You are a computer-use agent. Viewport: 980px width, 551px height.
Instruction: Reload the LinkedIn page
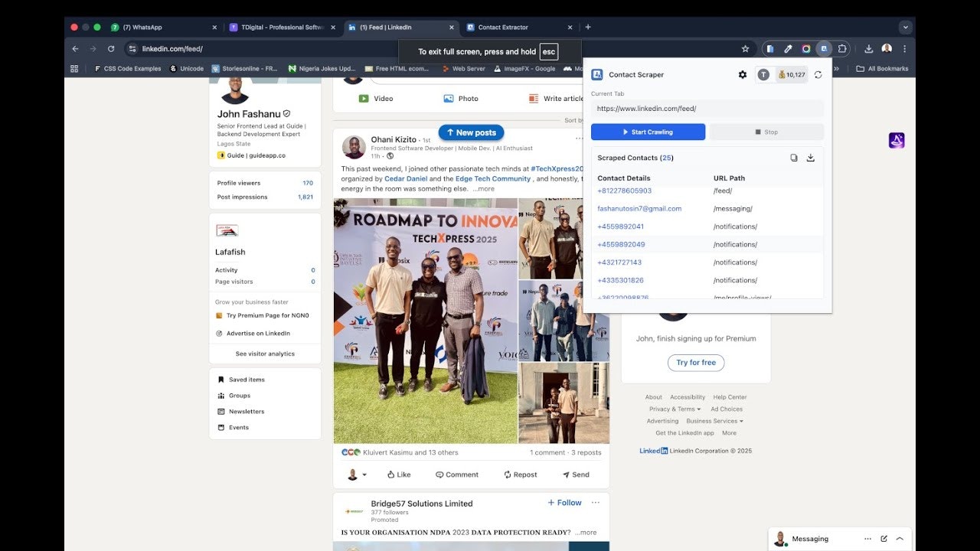point(112,49)
